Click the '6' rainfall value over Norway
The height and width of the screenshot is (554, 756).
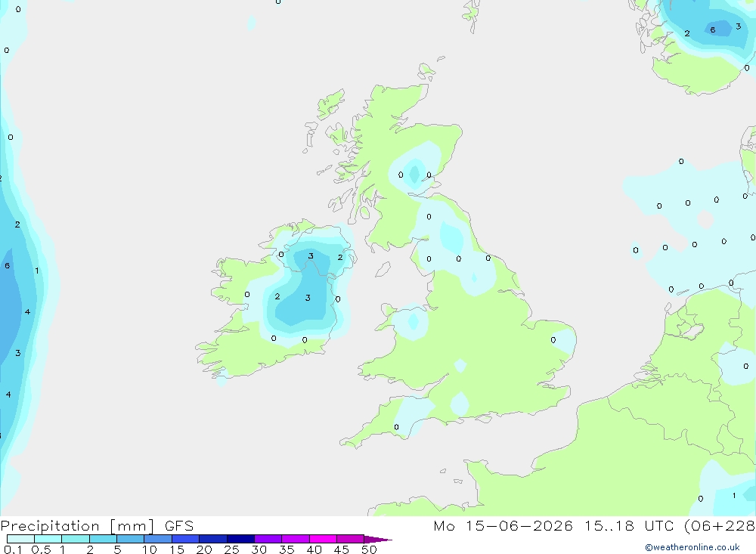(713, 30)
